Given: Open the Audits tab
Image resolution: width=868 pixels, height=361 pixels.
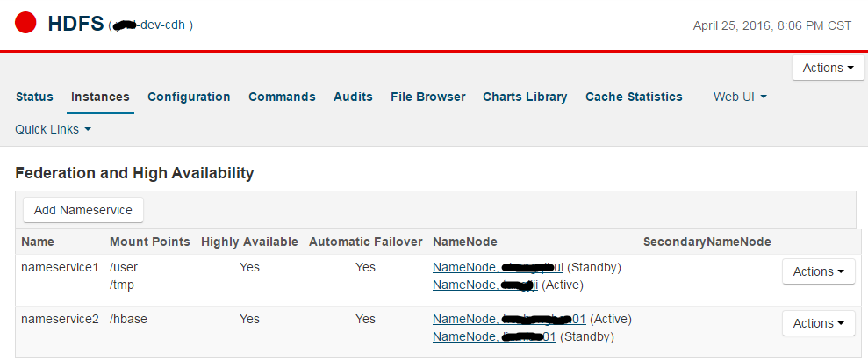Looking at the screenshot, I should [353, 97].
